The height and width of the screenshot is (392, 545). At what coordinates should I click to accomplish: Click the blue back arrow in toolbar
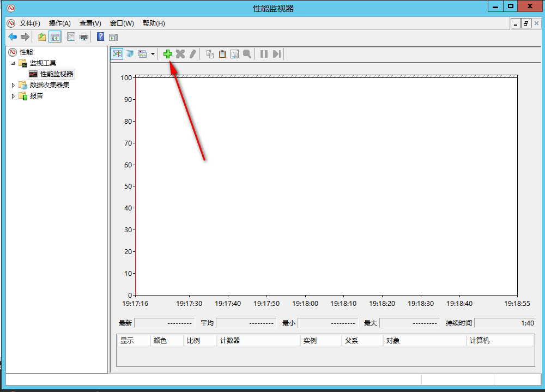pyautogui.click(x=12, y=37)
